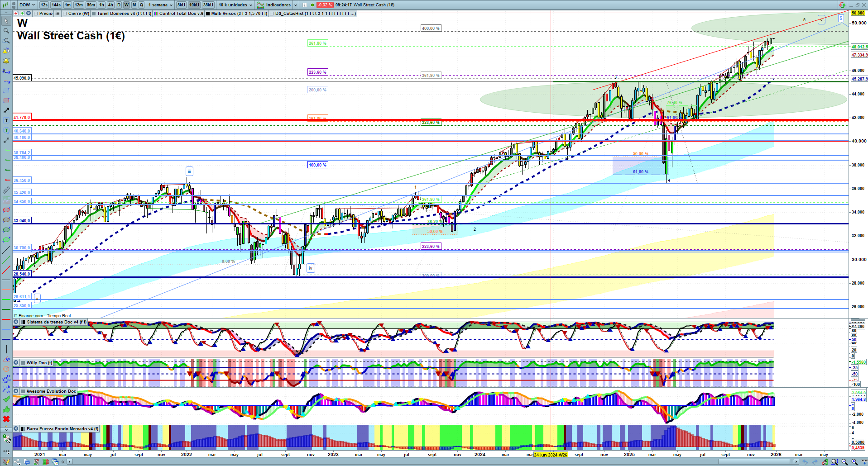Close the Awesome Evolution Doc panel
The height and width of the screenshot is (466, 868).
coord(16,391)
